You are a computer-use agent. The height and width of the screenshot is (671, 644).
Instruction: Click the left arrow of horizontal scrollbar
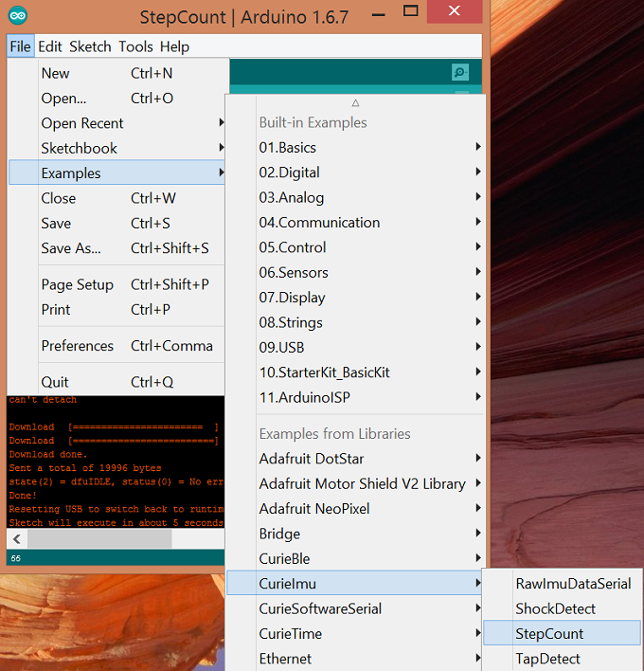[17, 538]
